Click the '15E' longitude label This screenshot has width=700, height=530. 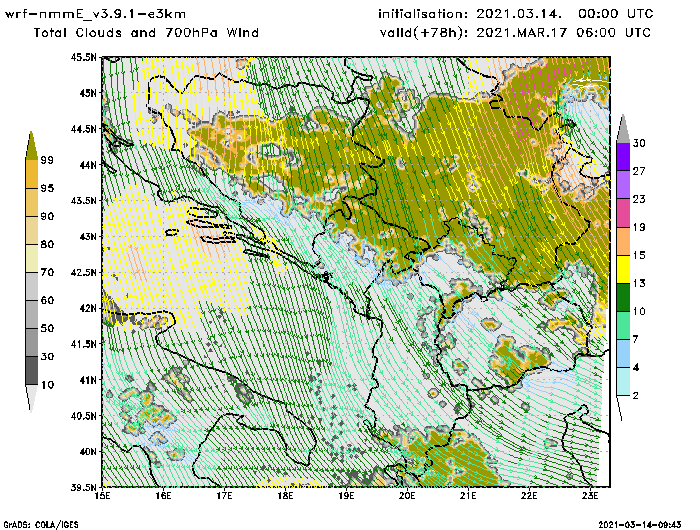click(x=103, y=496)
